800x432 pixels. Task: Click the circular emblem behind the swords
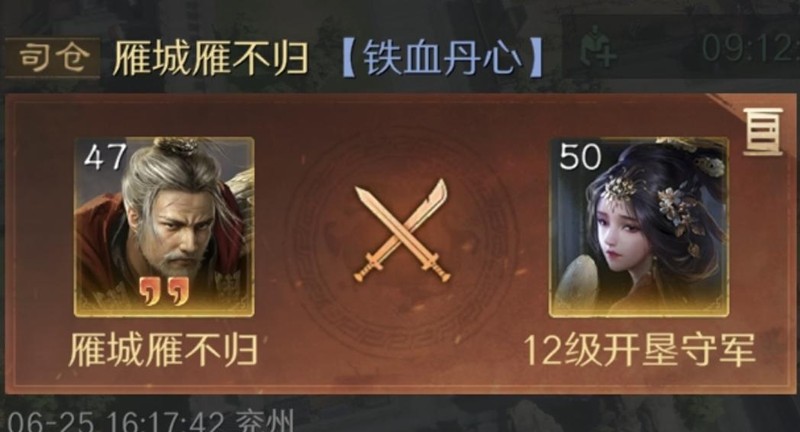click(401, 240)
